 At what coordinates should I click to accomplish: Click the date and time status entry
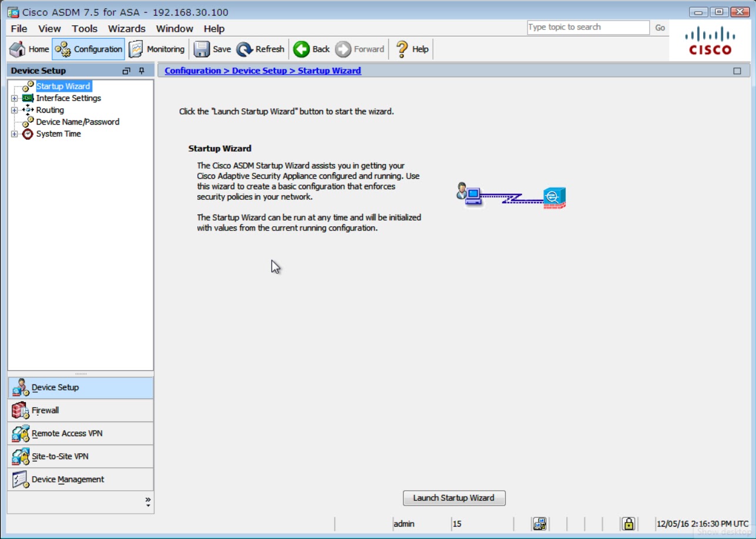pos(703,524)
